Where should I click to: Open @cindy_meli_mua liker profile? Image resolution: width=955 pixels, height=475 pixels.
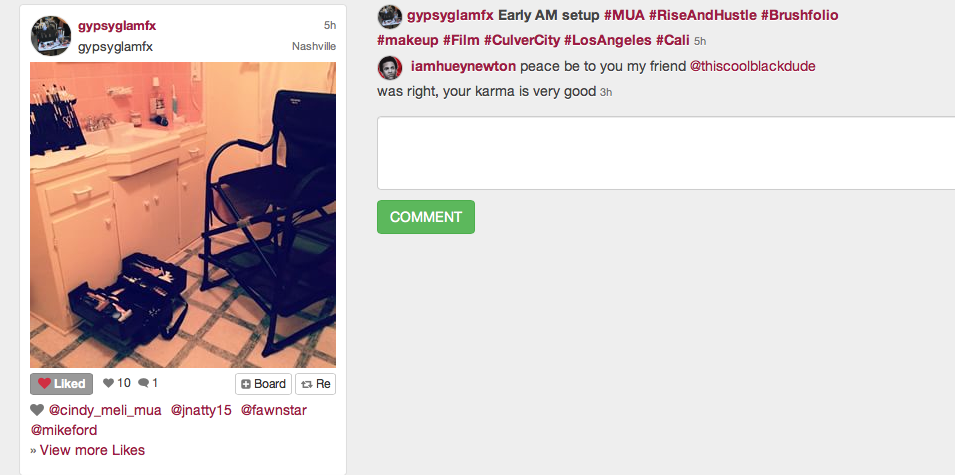pos(105,410)
